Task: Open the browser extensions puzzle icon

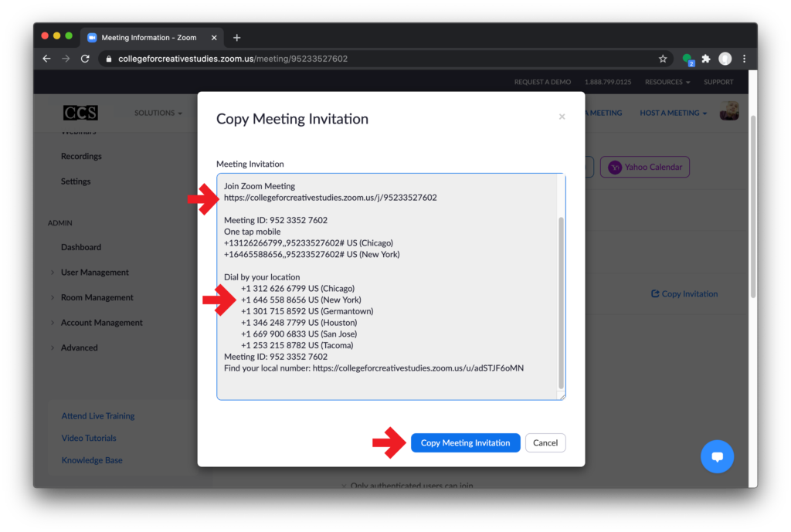Action: [705, 58]
